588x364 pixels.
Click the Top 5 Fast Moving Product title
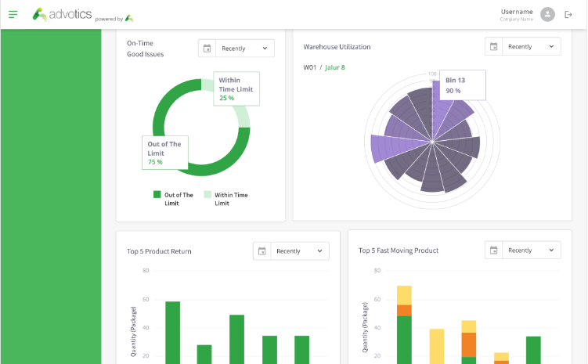[399, 250]
